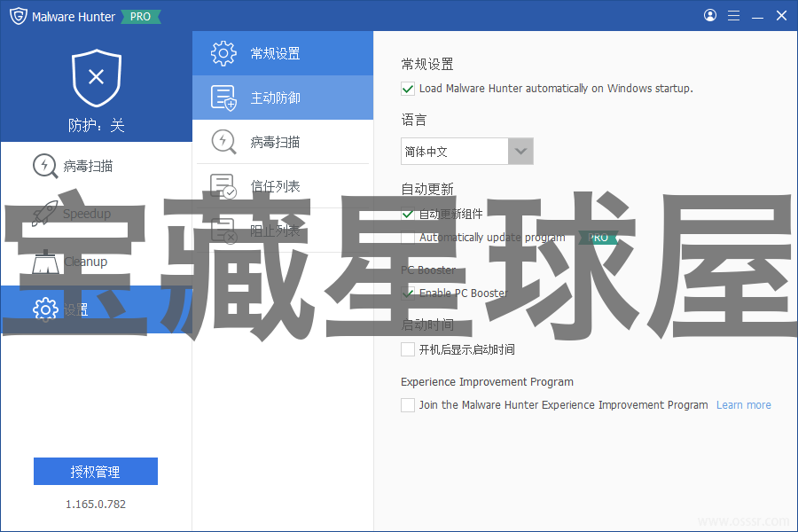Click the Speedup rocket icon

[45, 214]
